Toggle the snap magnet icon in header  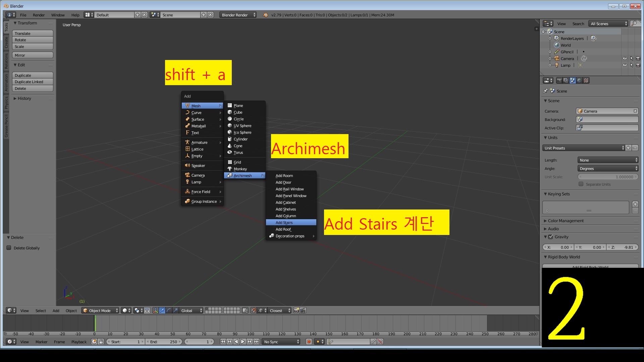[254, 310]
